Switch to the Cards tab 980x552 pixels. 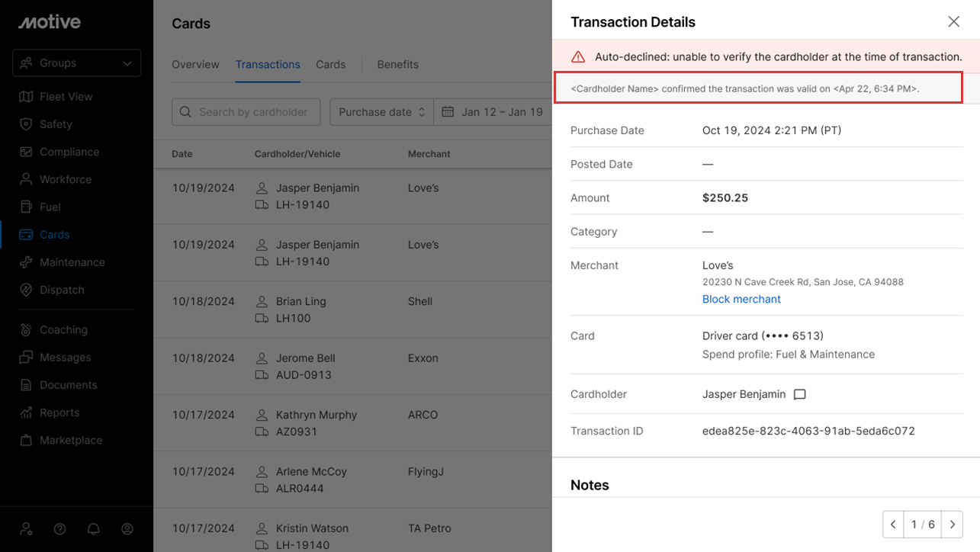tap(331, 65)
